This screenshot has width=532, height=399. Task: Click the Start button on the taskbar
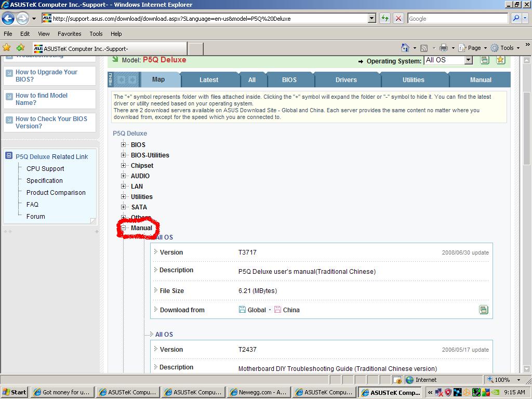14,392
